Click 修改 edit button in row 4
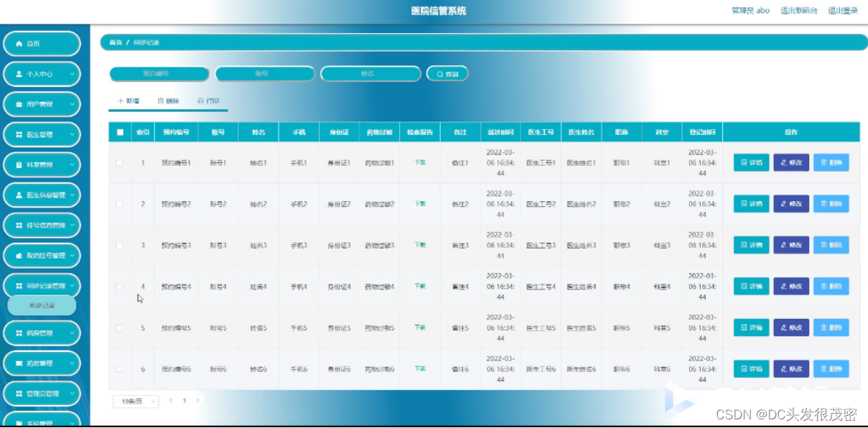Image resolution: width=868 pixels, height=428 pixels. (791, 287)
